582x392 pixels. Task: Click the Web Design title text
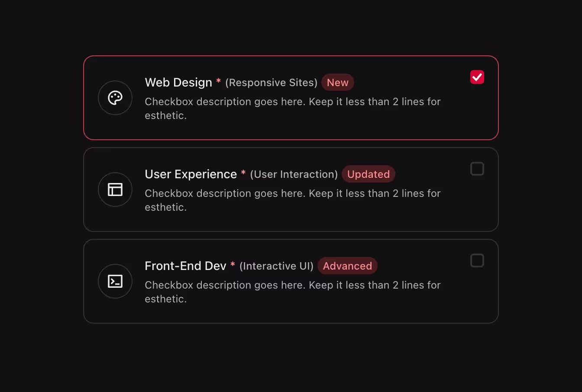[179, 82]
